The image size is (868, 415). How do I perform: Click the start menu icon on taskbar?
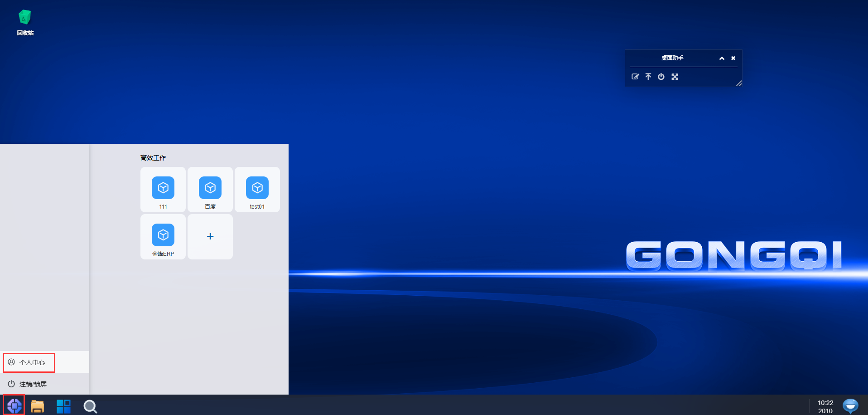pos(14,405)
